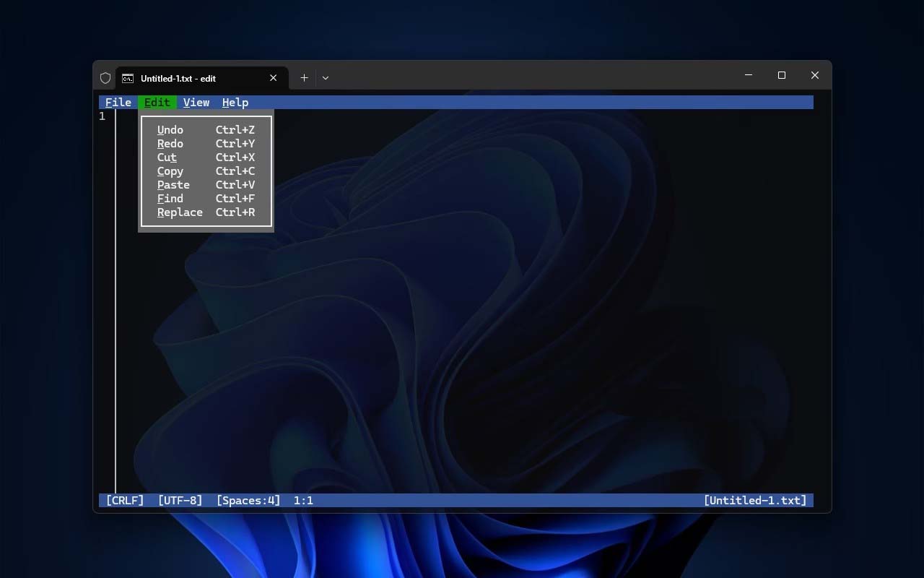The width and height of the screenshot is (924, 578).
Task: Click the shield icon in title bar
Action: pos(105,78)
